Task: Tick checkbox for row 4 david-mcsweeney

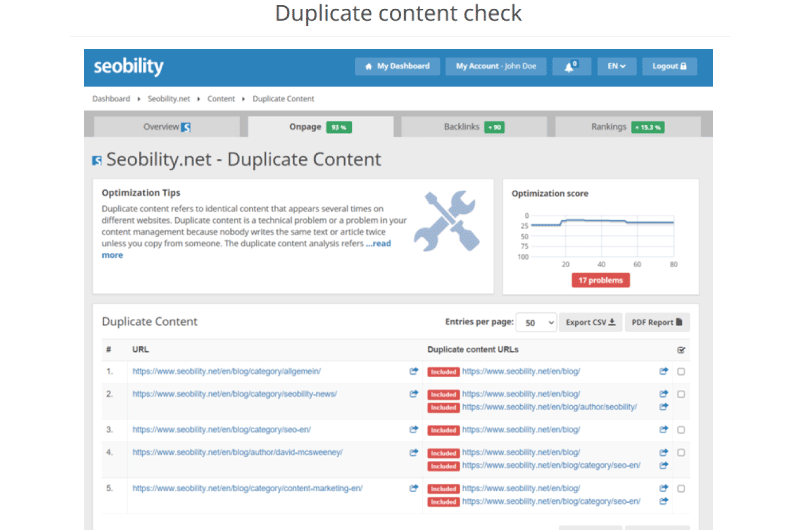Action: click(x=681, y=452)
